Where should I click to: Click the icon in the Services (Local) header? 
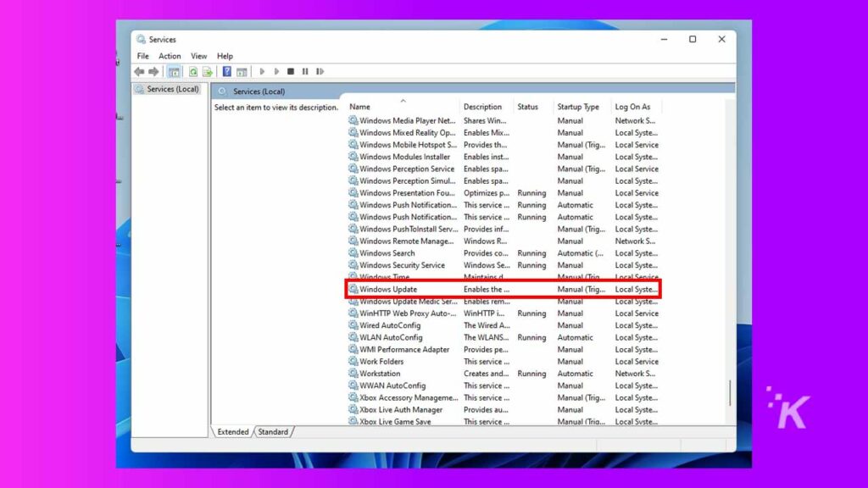tap(223, 91)
